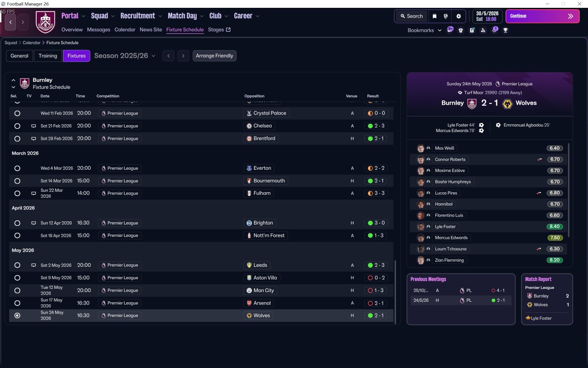Open the News Site subtab

point(151,30)
